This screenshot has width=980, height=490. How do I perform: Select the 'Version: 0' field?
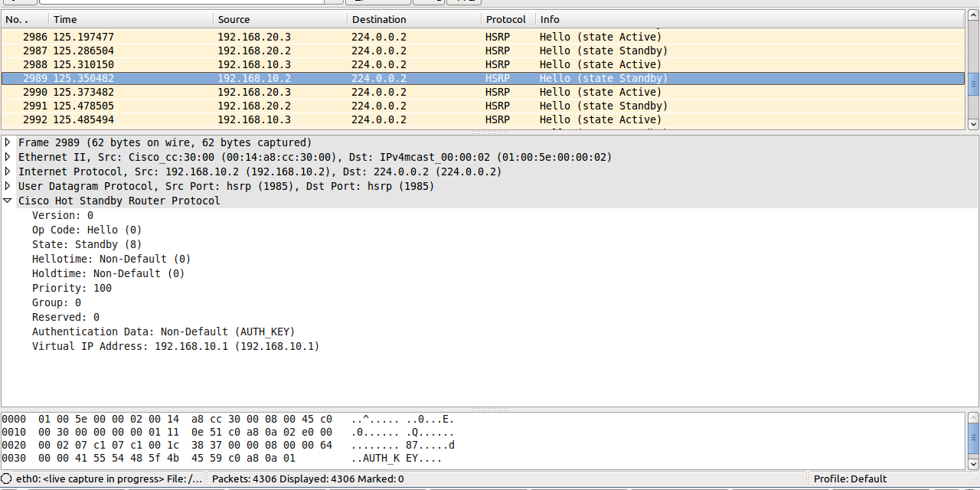[63, 215]
